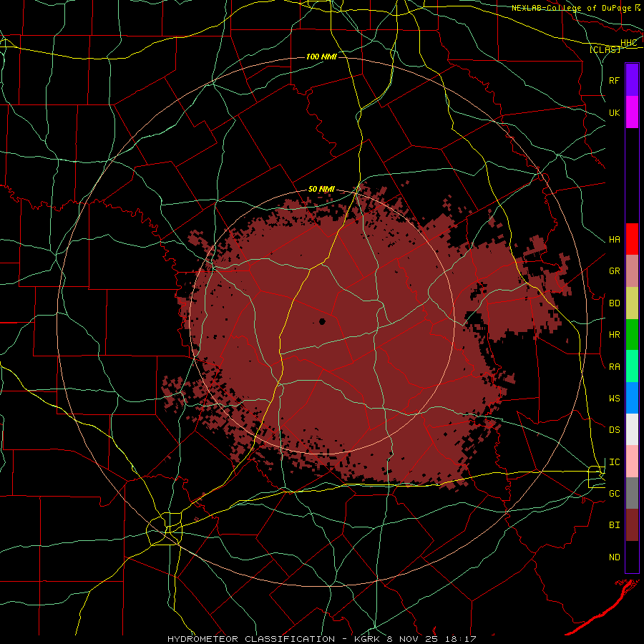Click the GC legend label
This screenshot has width=644, height=644.
click(x=614, y=494)
